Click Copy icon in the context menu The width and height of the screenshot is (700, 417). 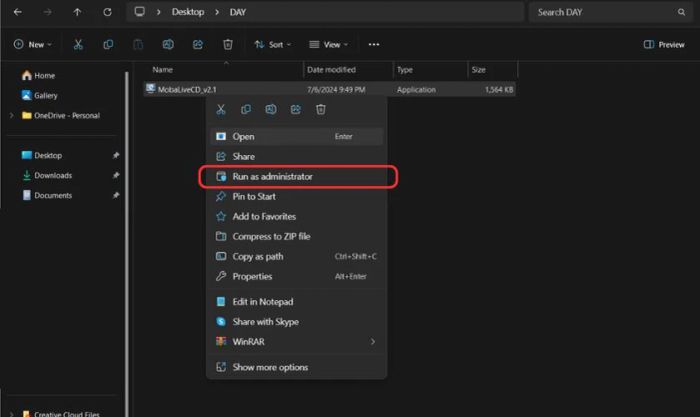click(246, 109)
